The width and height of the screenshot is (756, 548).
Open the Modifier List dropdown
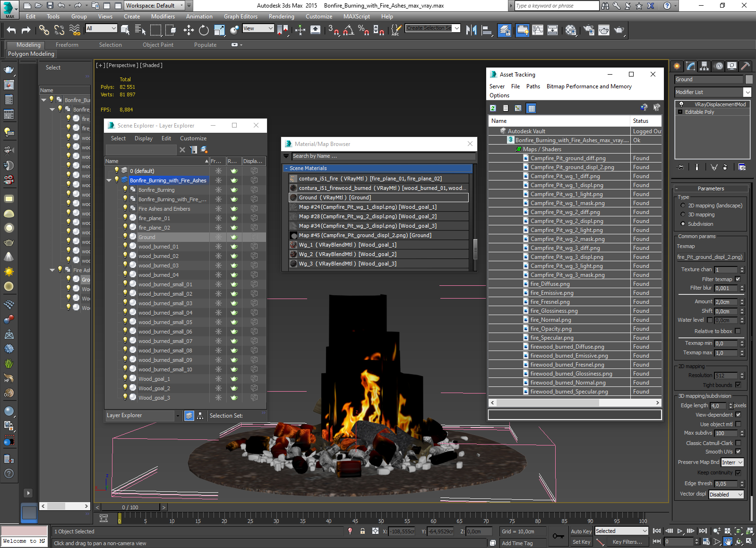[713, 92]
